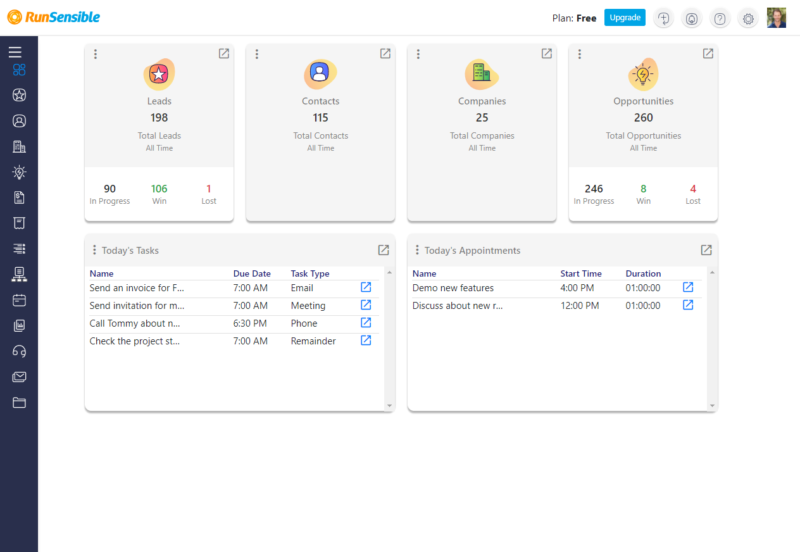The width and height of the screenshot is (800, 552).
Task: Click the Upgrade button
Action: 624,17
